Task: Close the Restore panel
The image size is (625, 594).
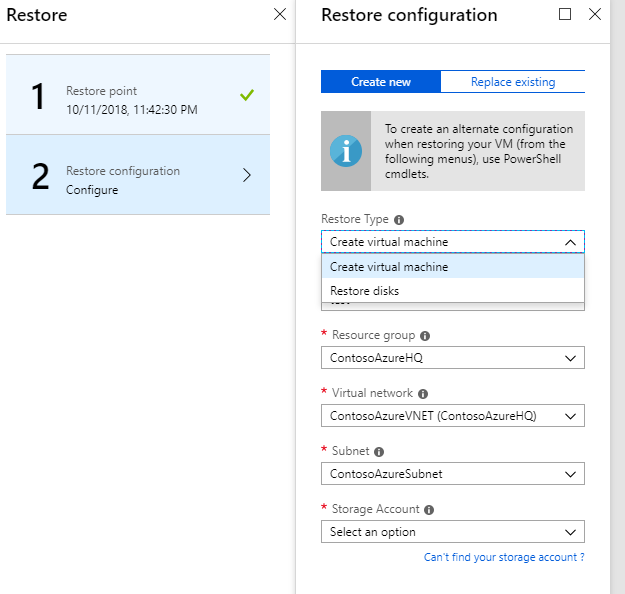Action: pos(280,14)
